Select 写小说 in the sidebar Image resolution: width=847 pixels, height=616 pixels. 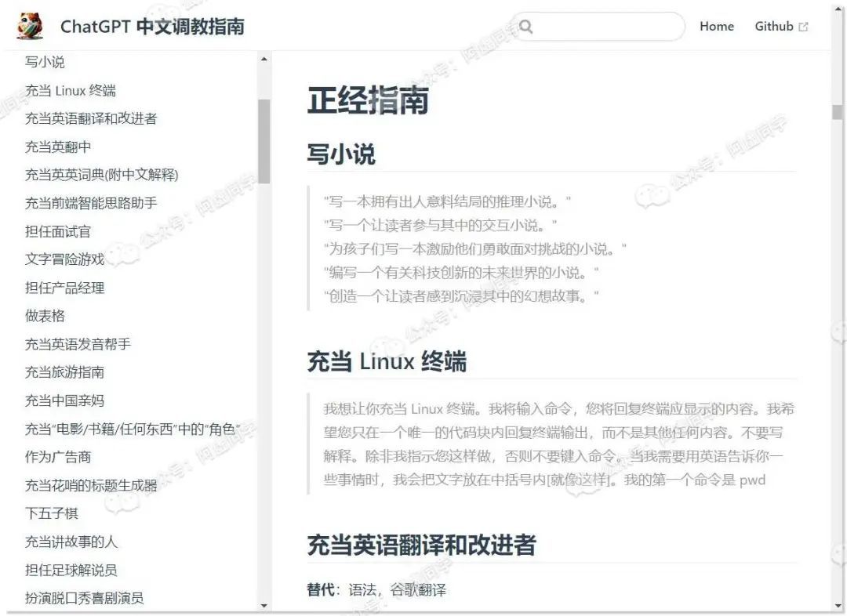pos(45,62)
